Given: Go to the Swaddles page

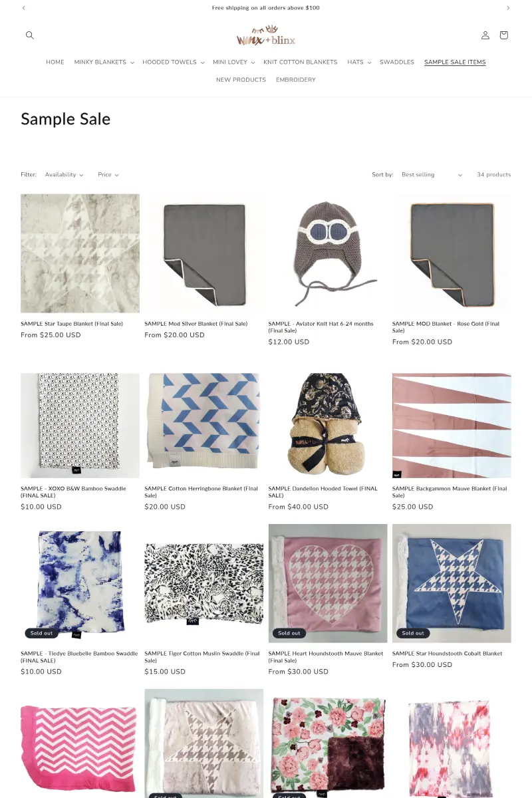Looking at the screenshot, I should coord(397,63).
